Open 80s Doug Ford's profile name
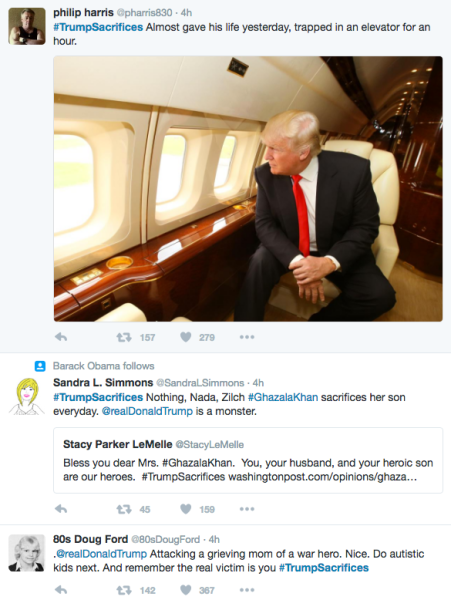Screen dimensions: 451x600 pyautogui.click(x=90, y=539)
